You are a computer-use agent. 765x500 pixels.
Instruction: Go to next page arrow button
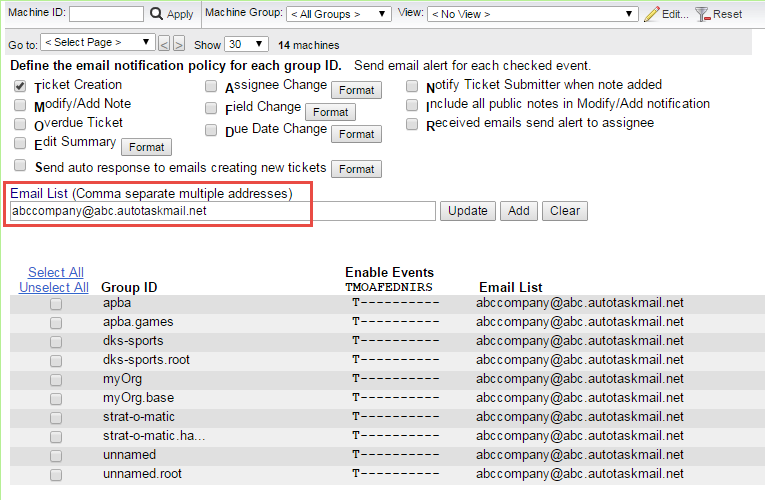(179, 44)
